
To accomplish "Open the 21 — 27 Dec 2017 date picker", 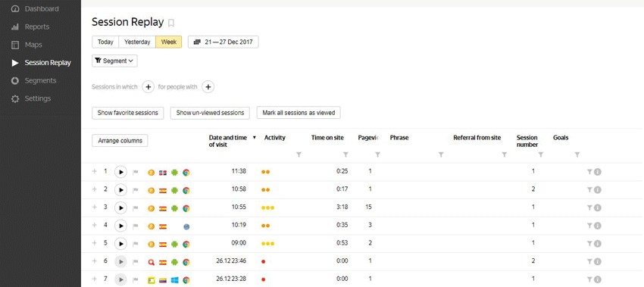I will point(224,42).
